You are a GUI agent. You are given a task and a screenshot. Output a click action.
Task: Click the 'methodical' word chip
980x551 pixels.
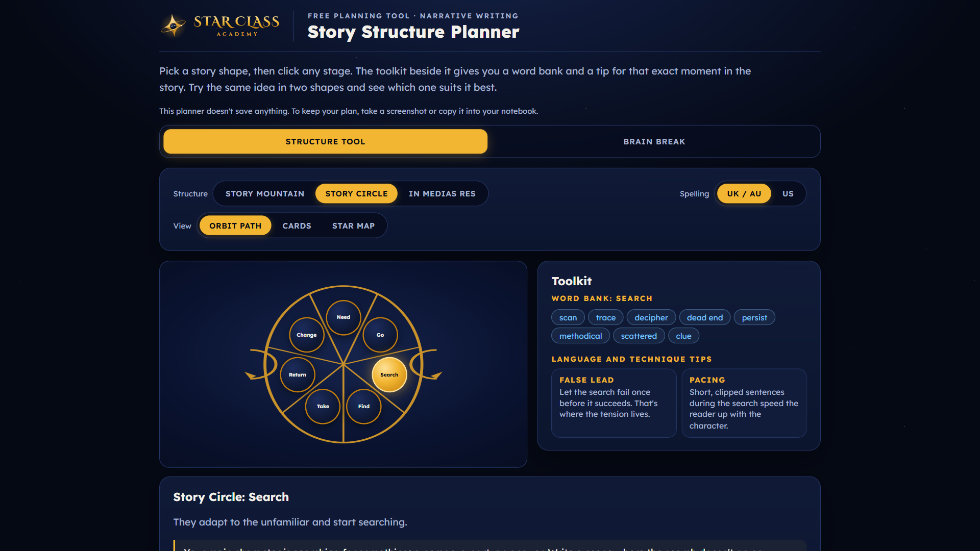pos(581,336)
